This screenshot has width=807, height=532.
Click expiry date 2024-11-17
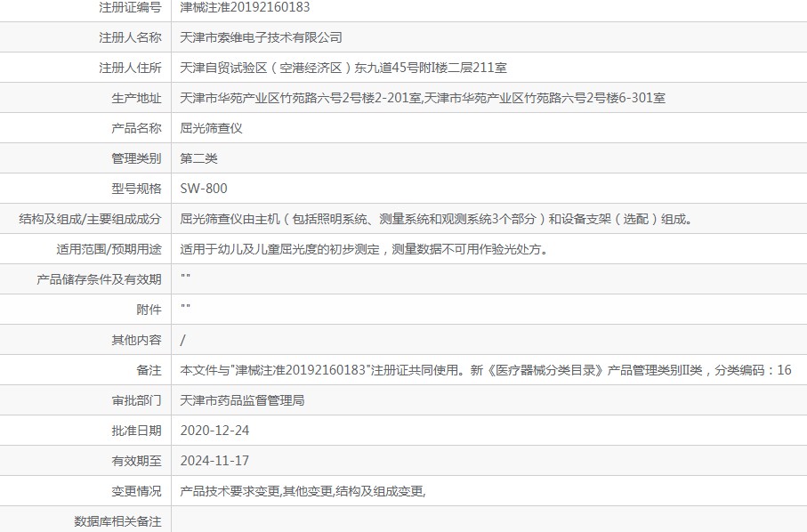click(214, 461)
